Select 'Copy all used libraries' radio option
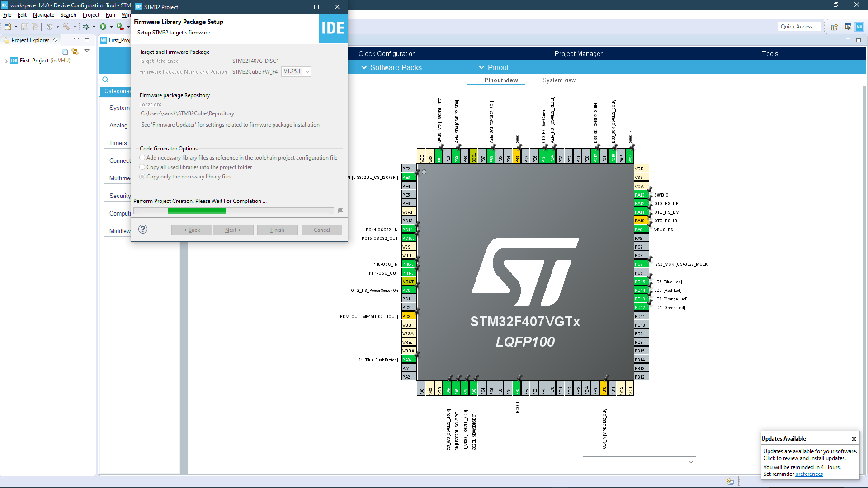Screen dimensions: 868x488 click(x=142, y=167)
